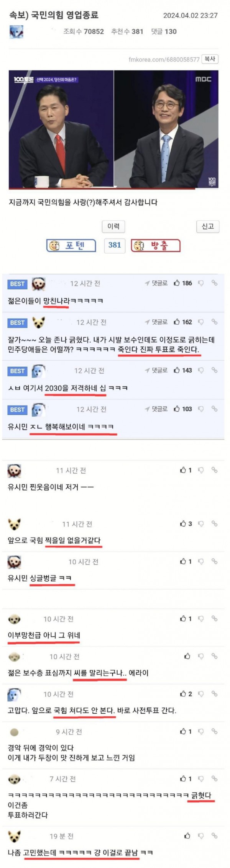The width and height of the screenshot is (230, 868).
Task: Click 댓글로 on the first BEST comment
Action: [x=156, y=283]
